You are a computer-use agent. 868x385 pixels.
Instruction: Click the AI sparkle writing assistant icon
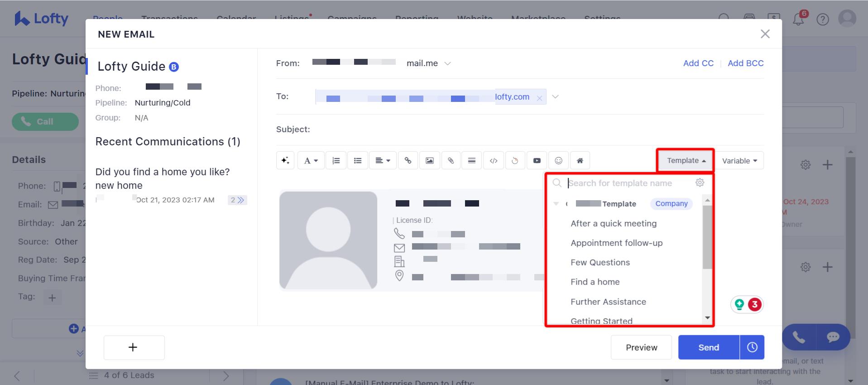(285, 160)
